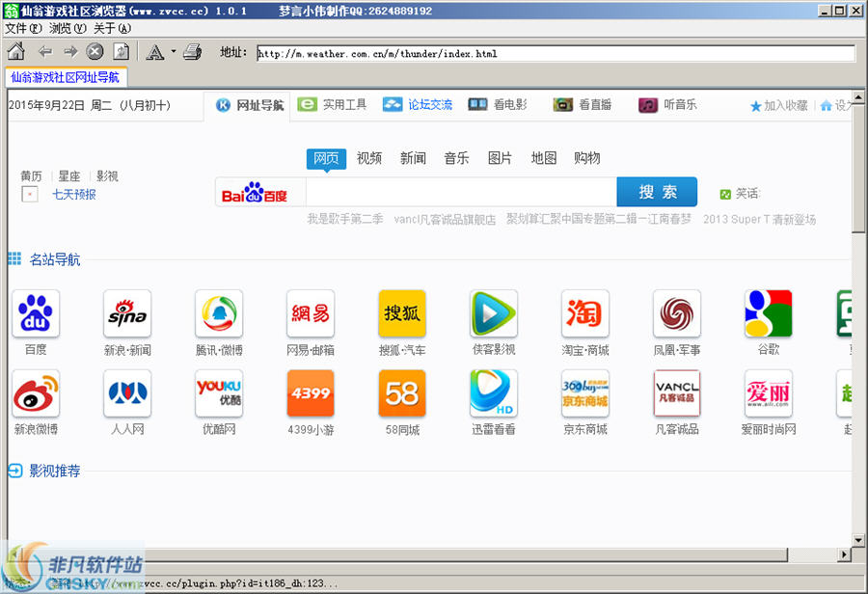The image size is (868, 594).
Task: Click the Baidu logo beside search box
Action: tap(254, 193)
